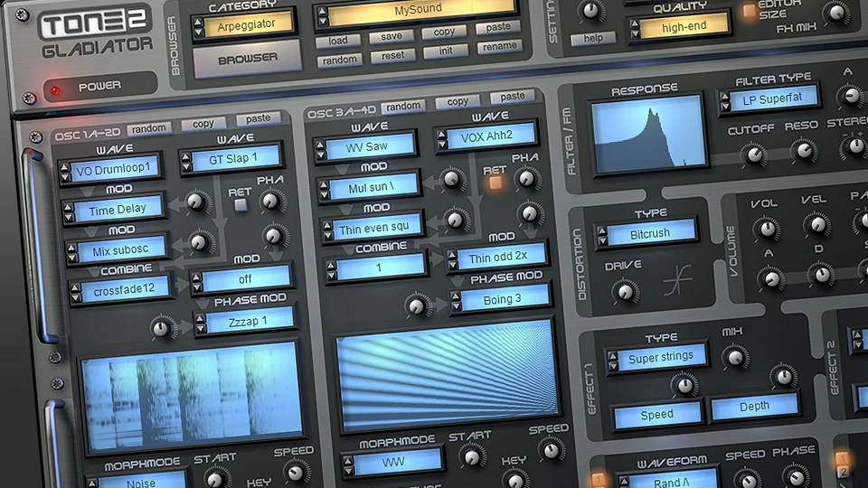868x488 pixels.
Task: Click the filter Reso knob
Action: pyautogui.click(x=803, y=151)
